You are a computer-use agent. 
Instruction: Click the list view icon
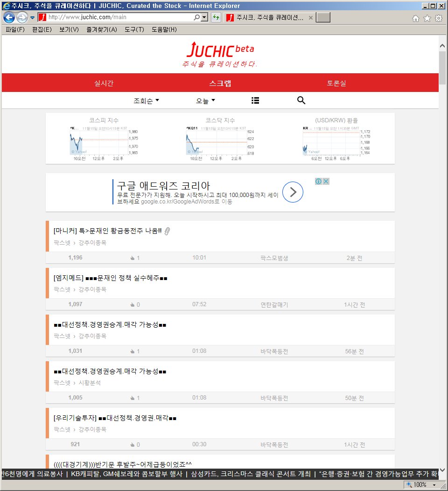click(x=255, y=100)
